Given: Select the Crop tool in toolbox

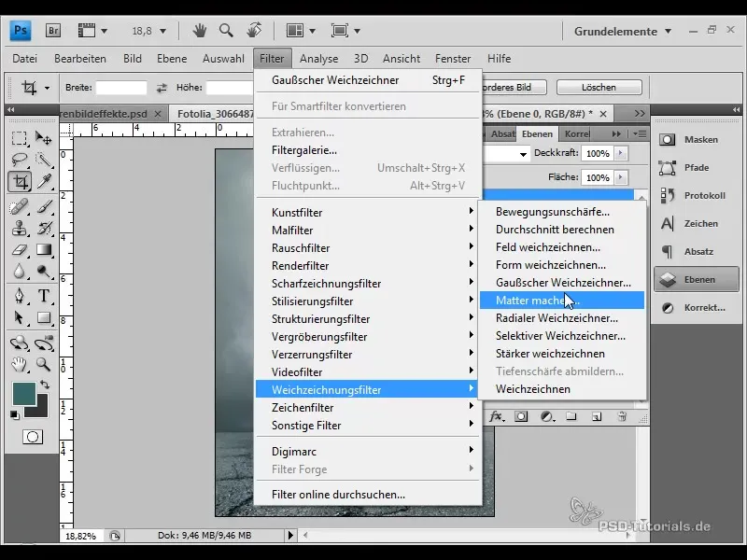Looking at the screenshot, I should point(20,181).
